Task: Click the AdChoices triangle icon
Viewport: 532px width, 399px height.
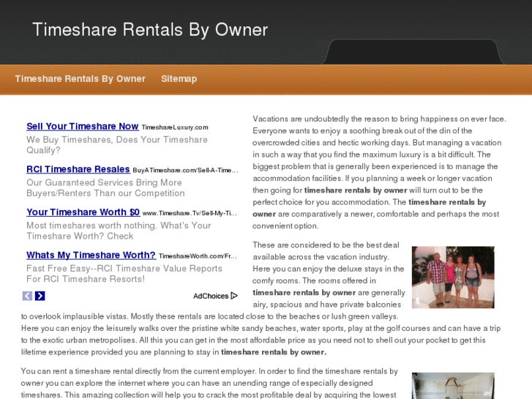Action: [x=234, y=296]
